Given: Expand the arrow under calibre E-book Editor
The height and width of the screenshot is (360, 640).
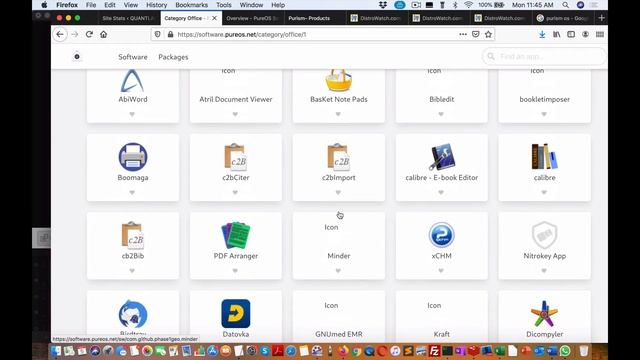Looking at the screenshot, I should point(441,193).
